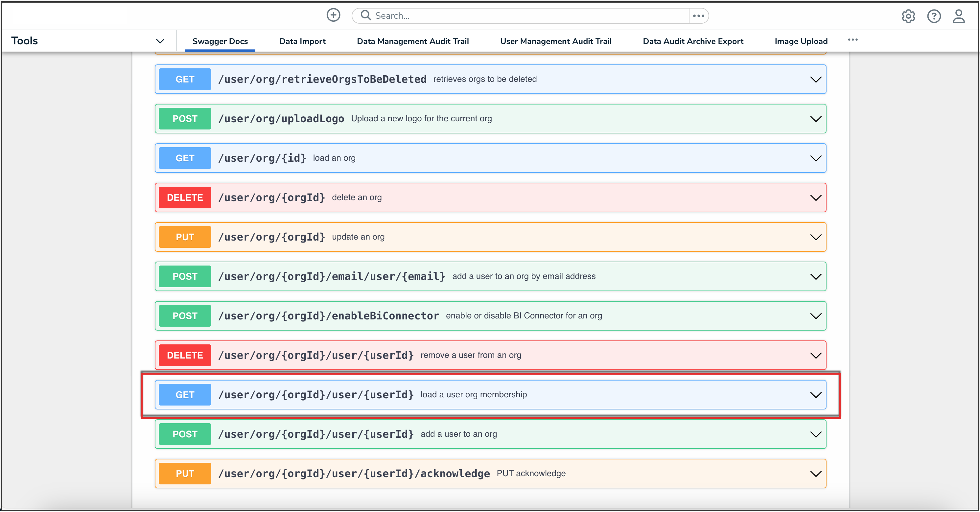Viewport: 980px width, 512px height.
Task: Click the circular plus icon beside search
Action: (x=333, y=15)
